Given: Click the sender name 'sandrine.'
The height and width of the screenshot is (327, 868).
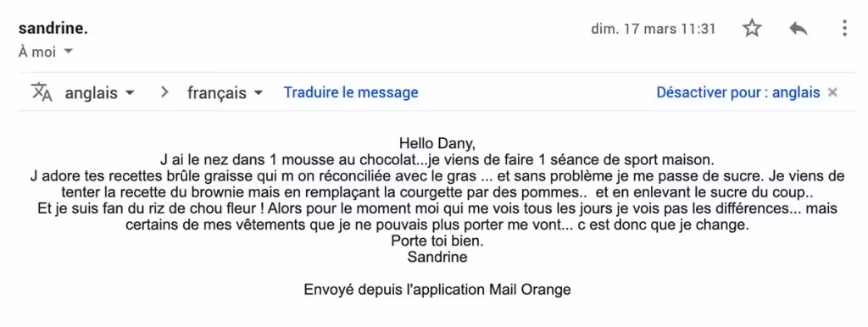Looking at the screenshot, I should coord(53,29).
